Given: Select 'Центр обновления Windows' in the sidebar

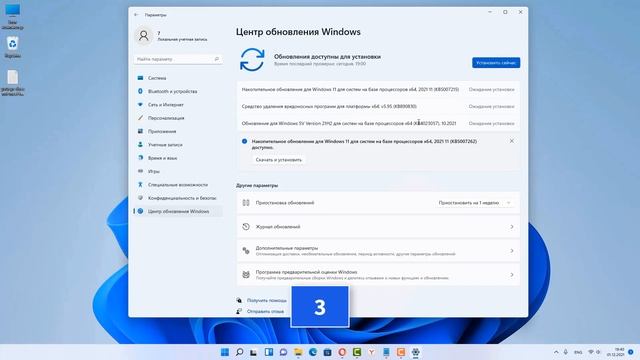Looking at the screenshot, I should 178,211.
